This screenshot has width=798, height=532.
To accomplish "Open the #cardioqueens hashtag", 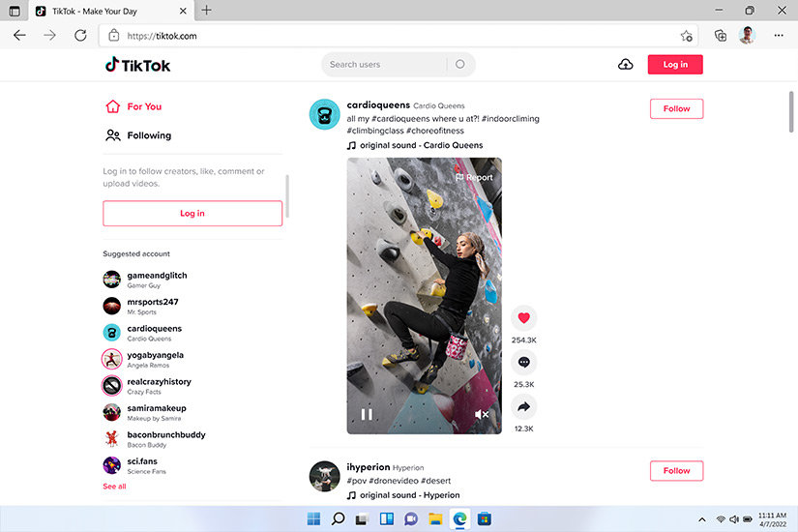I will (x=400, y=119).
